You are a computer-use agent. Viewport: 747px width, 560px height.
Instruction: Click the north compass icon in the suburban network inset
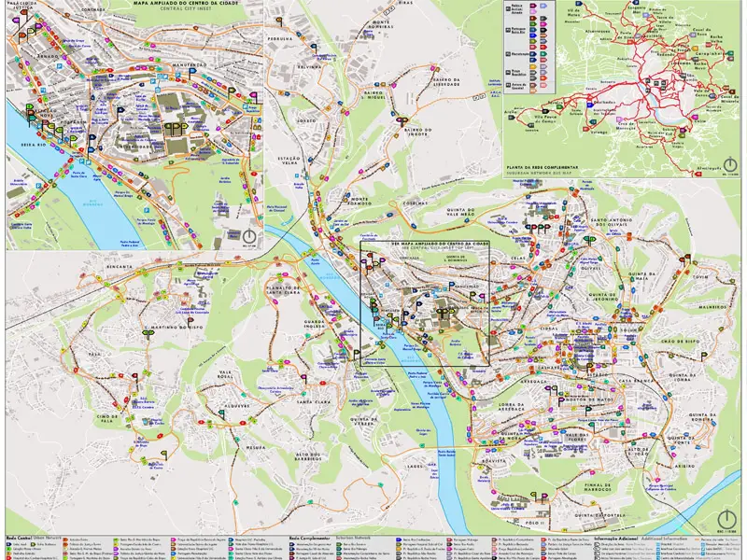pyautogui.click(x=729, y=165)
